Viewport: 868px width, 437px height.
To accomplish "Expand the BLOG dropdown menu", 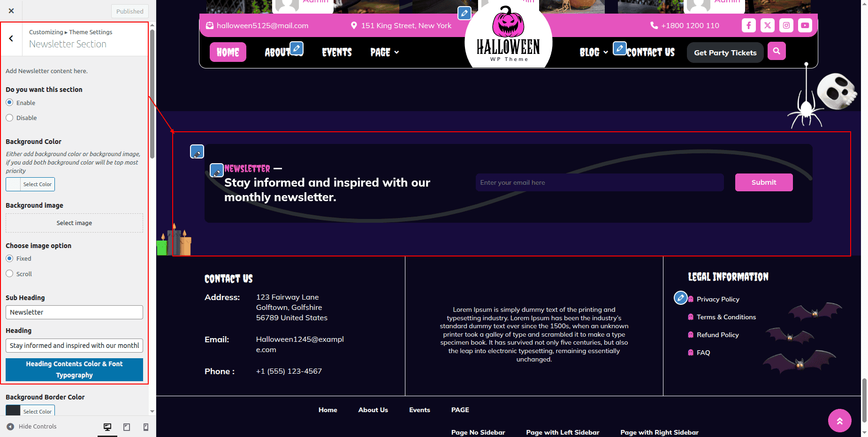I will click(594, 53).
